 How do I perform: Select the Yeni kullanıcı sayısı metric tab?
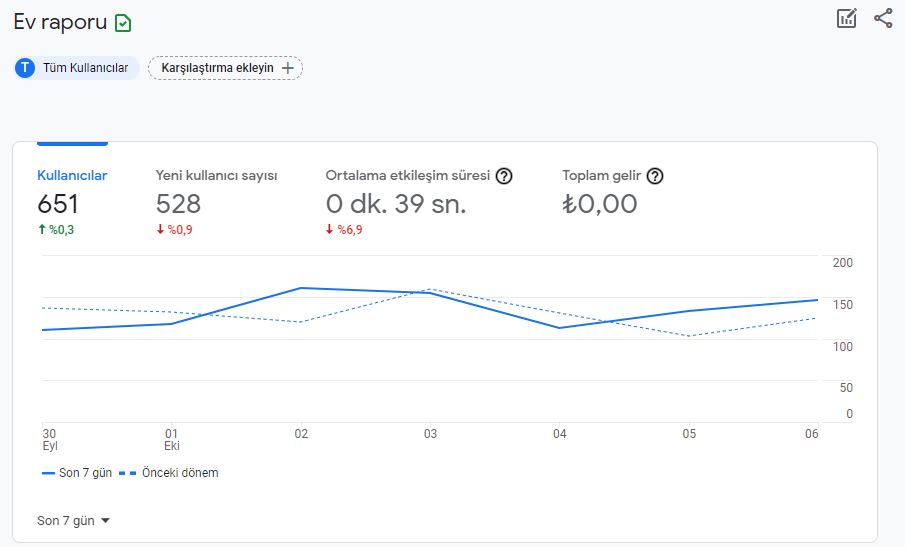tap(216, 202)
